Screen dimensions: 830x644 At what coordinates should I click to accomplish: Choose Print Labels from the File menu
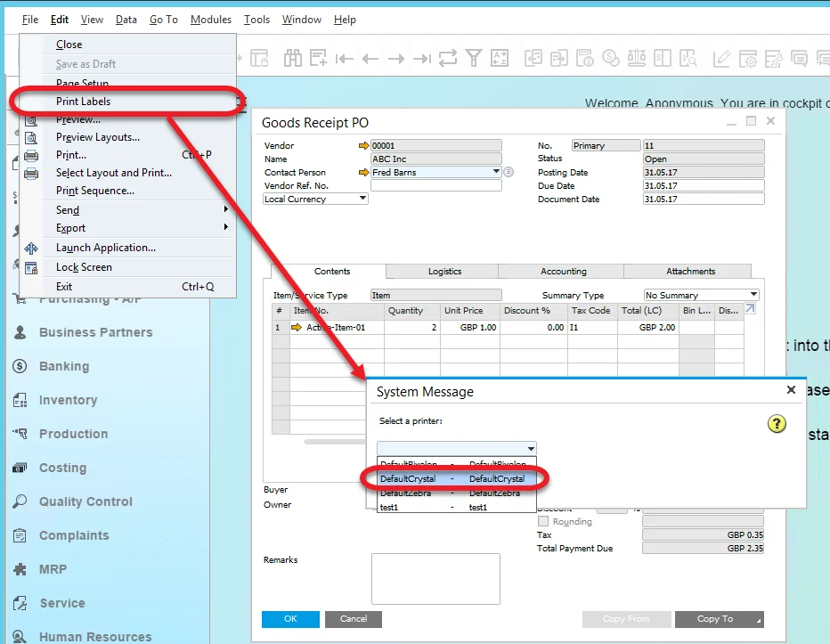click(x=84, y=102)
